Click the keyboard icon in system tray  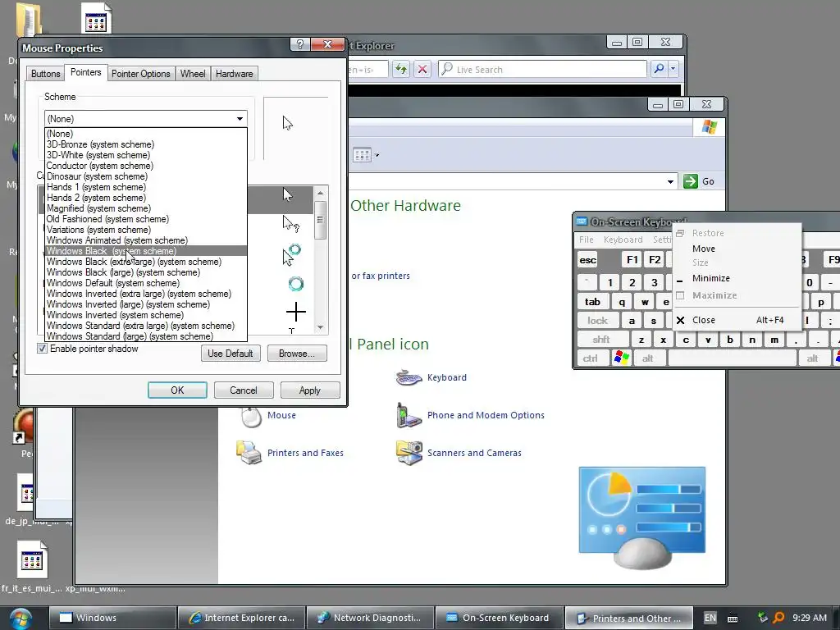click(x=733, y=619)
